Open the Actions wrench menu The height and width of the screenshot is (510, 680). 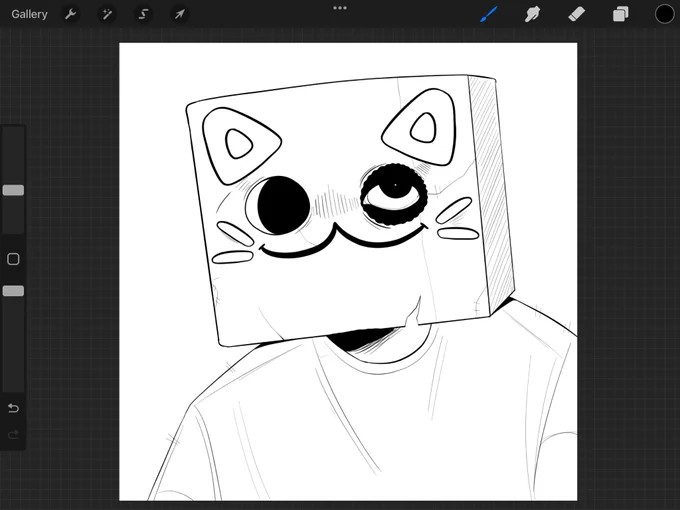tap(70, 14)
